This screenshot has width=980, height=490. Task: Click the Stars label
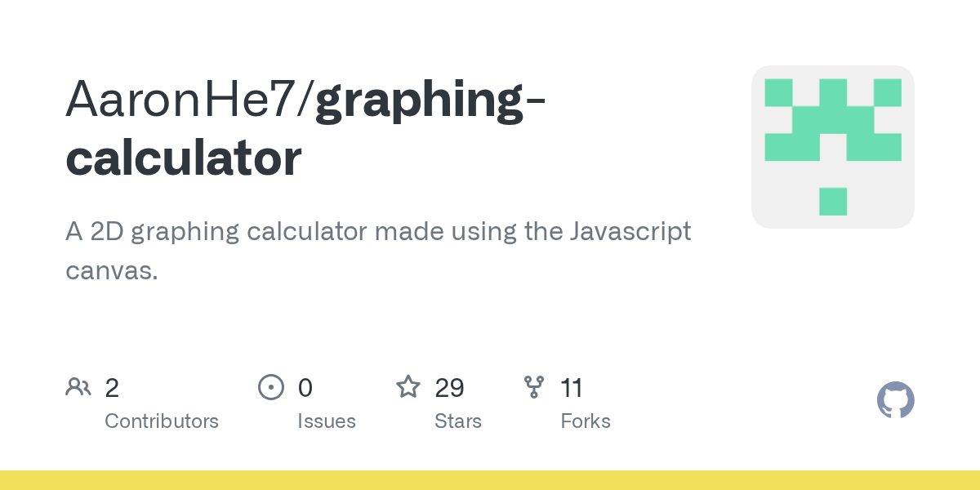point(458,421)
